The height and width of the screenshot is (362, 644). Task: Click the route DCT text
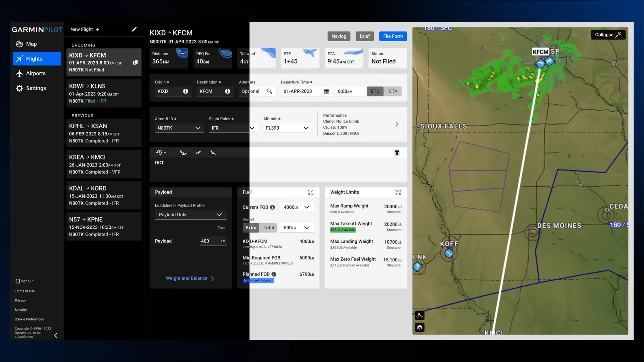click(159, 163)
